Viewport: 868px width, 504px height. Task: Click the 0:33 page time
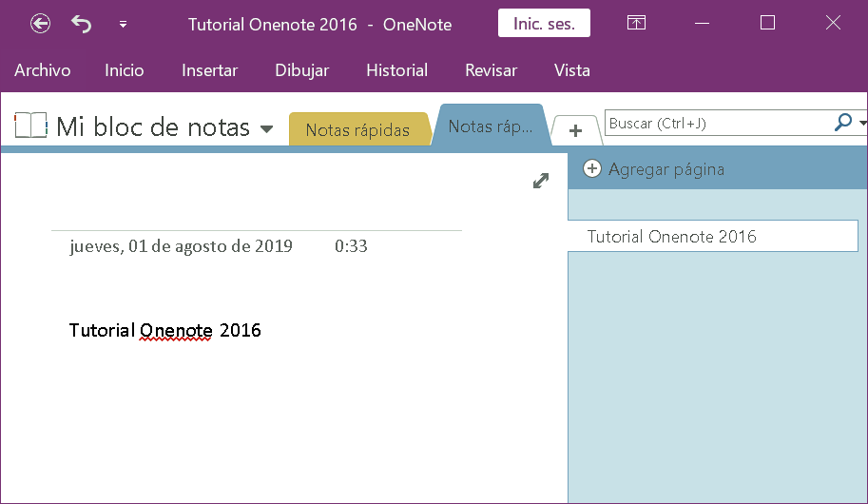[x=351, y=246]
